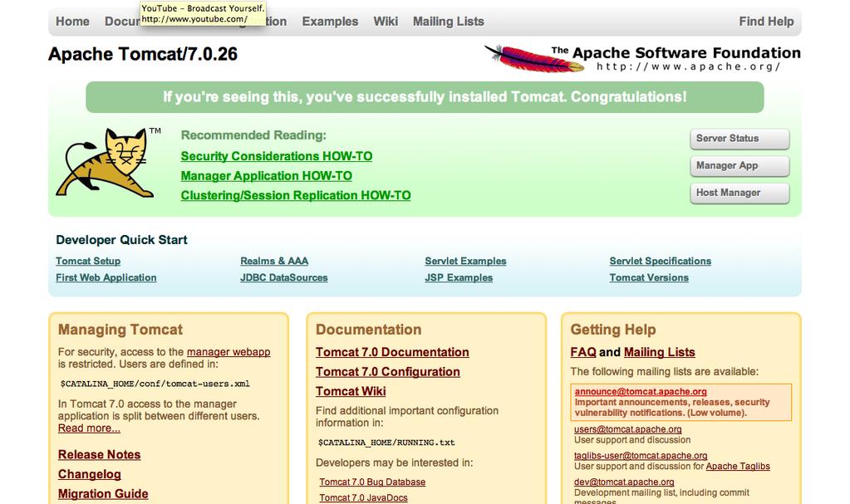Image resolution: width=850 pixels, height=504 pixels.
Task: Open Examples in the top navigation bar
Action: click(330, 22)
